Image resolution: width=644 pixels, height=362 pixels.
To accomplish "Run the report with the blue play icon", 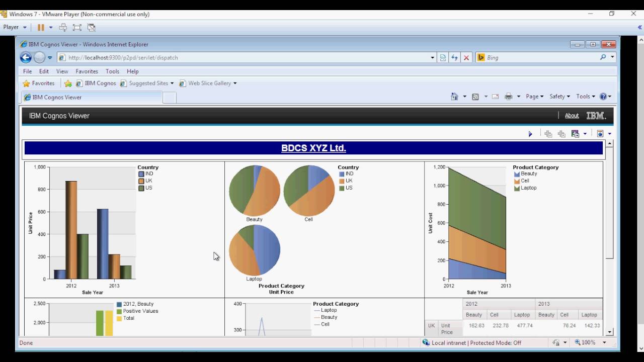I will point(530,134).
